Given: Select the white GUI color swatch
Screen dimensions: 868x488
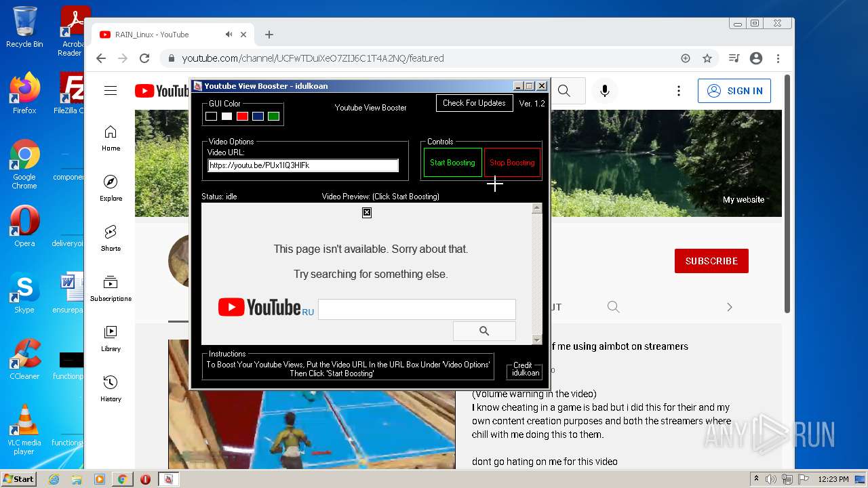Looking at the screenshot, I should [226, 117].
